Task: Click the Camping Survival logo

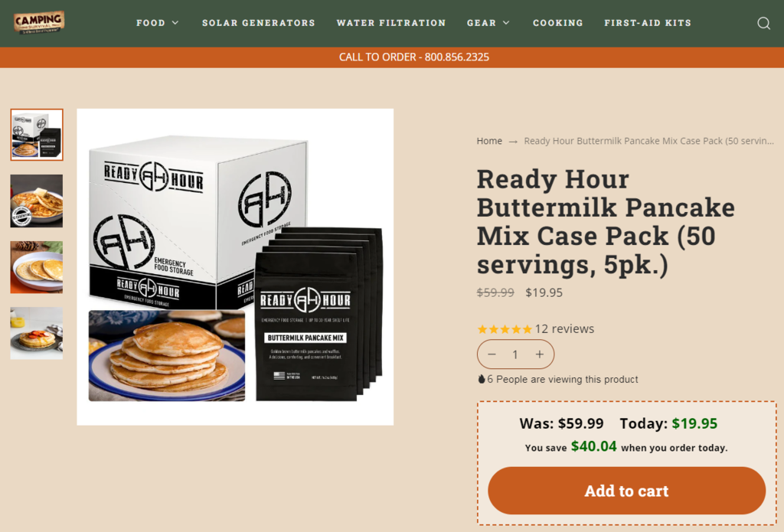Action: coord(39,22)
